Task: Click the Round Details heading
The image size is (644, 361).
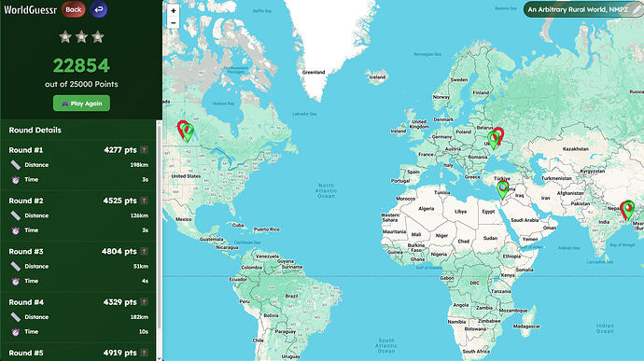Action: pos(35,131)
